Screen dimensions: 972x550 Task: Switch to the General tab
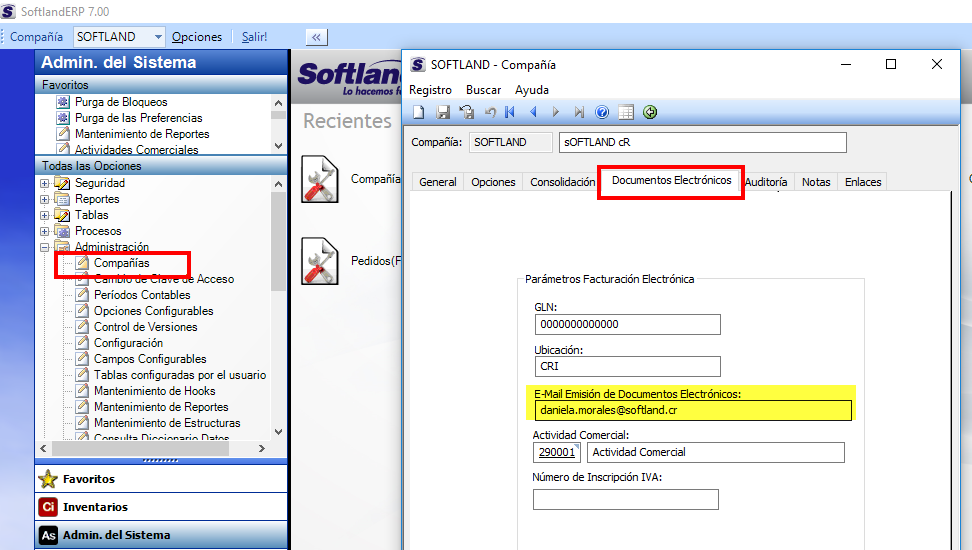click(438, 182)
